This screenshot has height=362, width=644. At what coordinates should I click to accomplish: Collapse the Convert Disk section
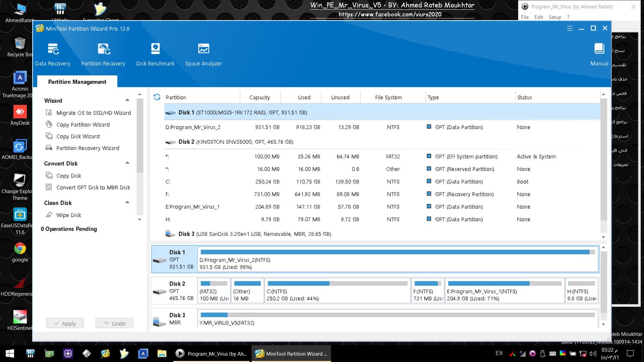[127, 163]
